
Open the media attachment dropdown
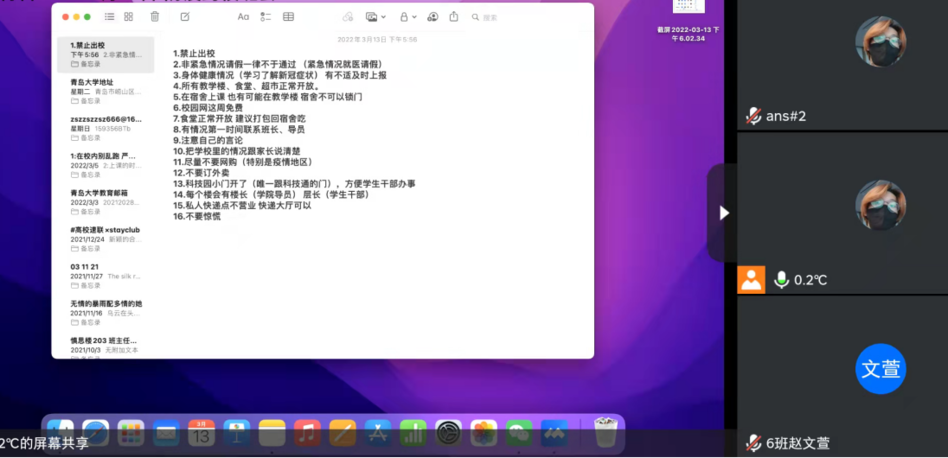(x=376, y=17)
